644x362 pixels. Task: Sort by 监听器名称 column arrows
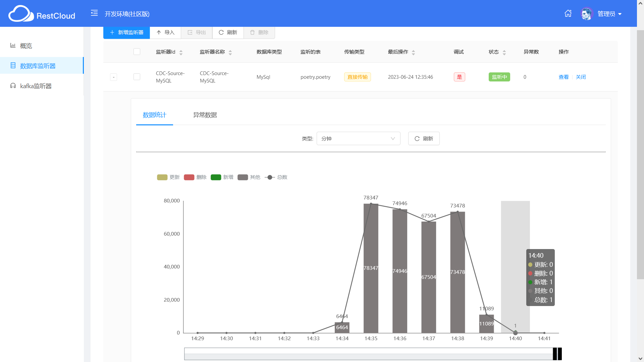230,52
